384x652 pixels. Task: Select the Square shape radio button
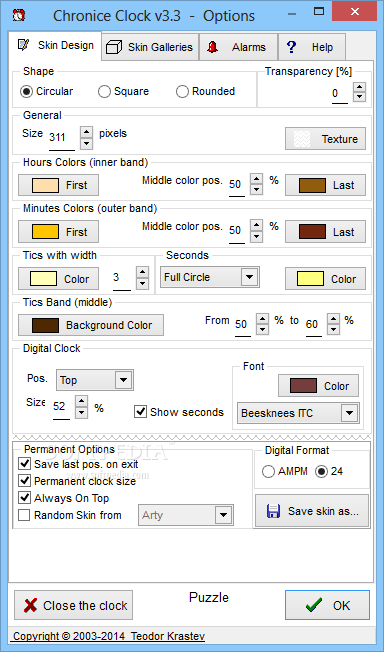(x=104, y=91)
